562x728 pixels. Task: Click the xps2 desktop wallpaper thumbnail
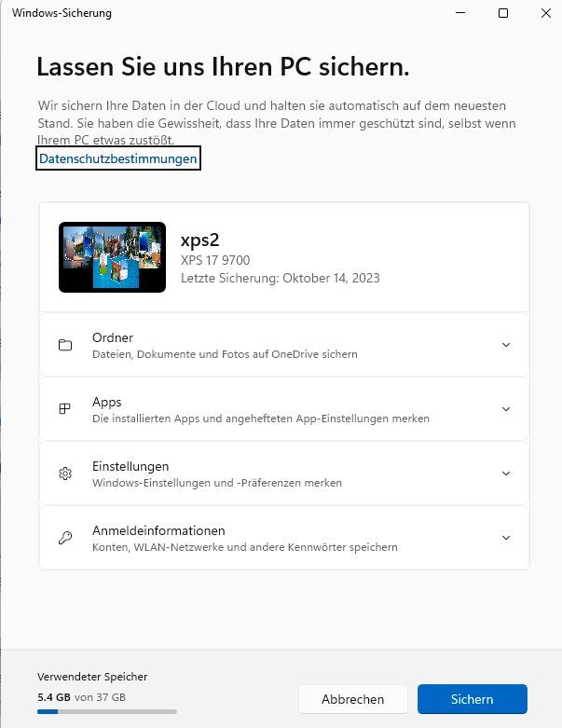coord(112,257)
